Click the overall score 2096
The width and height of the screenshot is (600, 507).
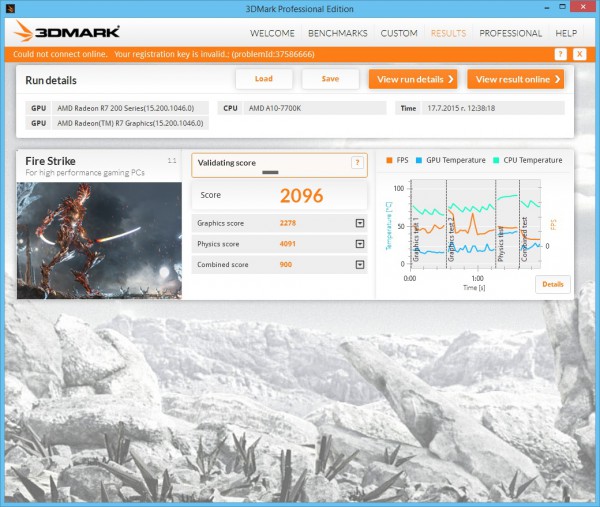(x=302, y=196)
